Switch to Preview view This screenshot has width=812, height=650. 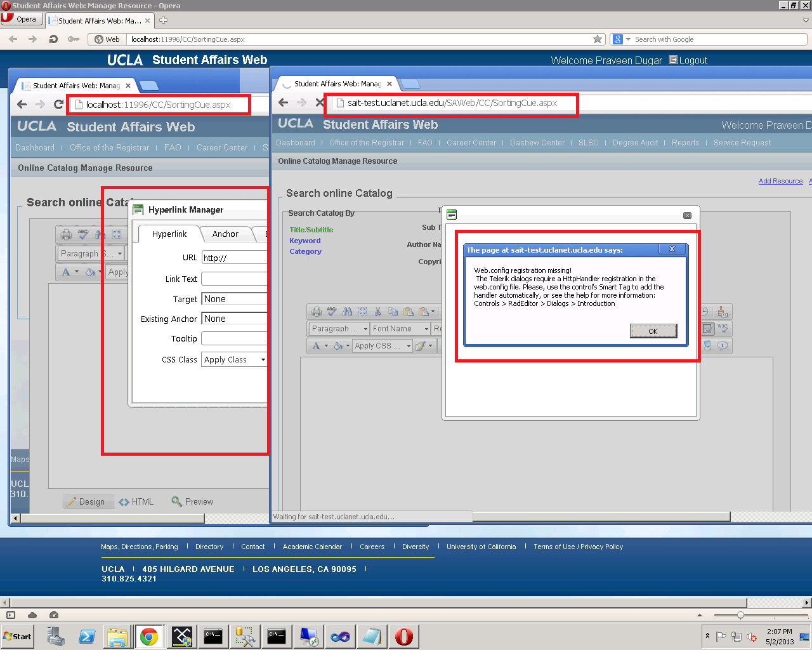click(x=192, y=501)
